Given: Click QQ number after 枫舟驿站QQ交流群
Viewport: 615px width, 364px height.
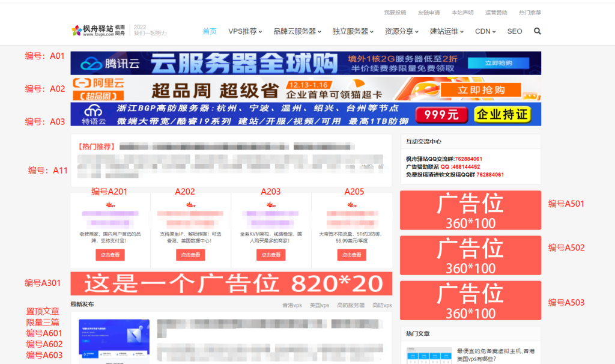Looking at the screenshot, I should point(468,159).
